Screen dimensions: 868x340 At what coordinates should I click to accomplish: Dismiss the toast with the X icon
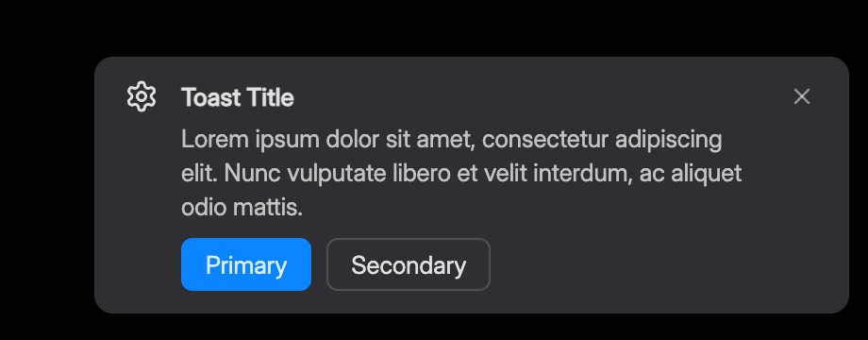click(x=802, y=97)
